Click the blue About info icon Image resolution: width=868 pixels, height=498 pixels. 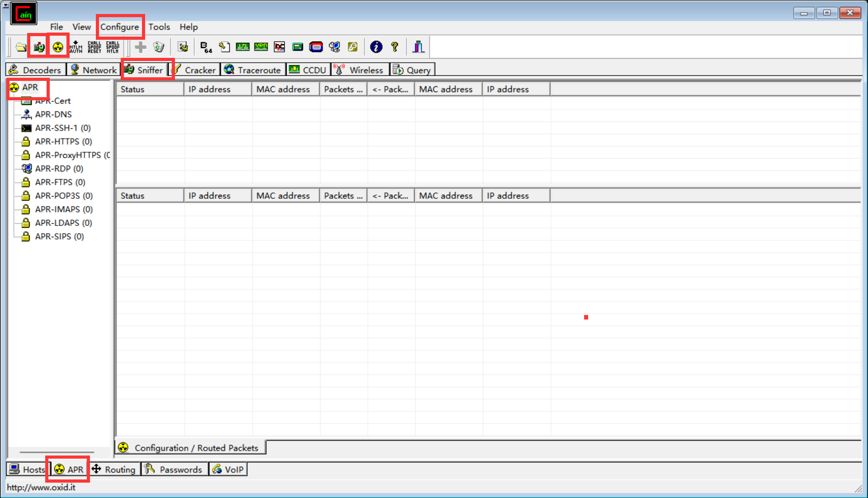(376, 47)
